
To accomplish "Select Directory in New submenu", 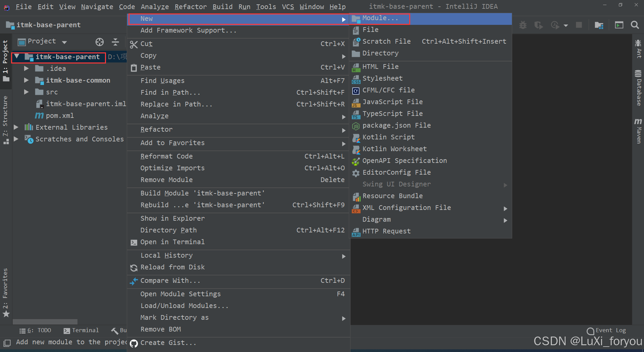I will [431, 53].
